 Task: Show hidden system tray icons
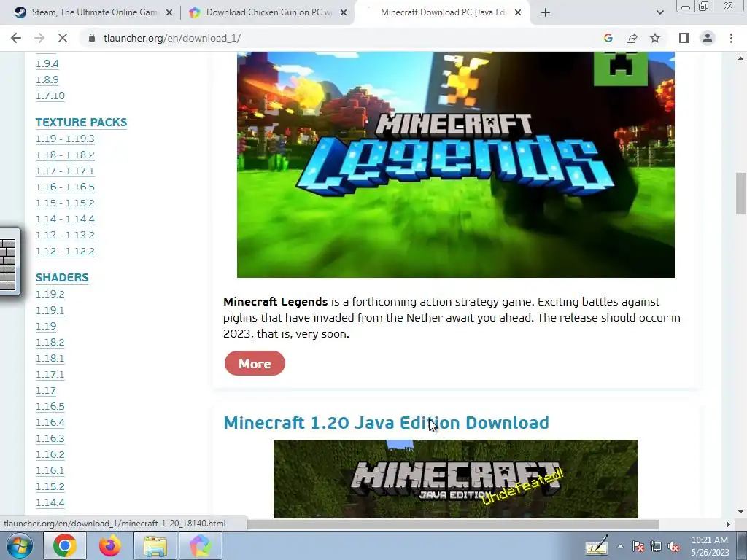click(x=620, y=546)
